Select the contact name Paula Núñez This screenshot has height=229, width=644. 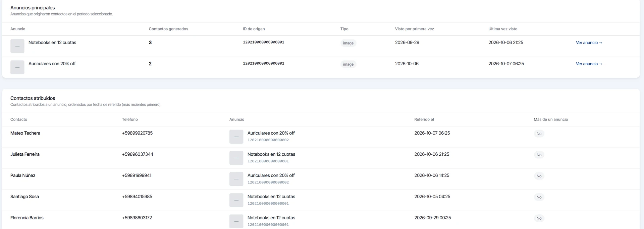point(23,175)
